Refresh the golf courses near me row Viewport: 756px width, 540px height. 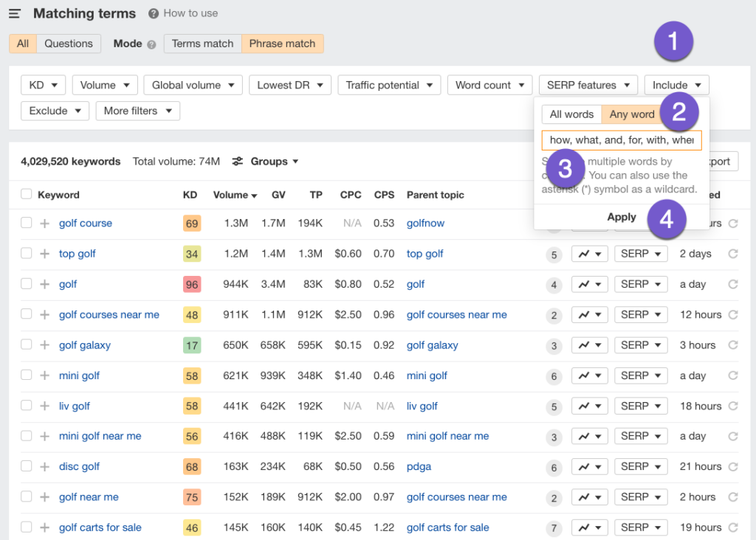733,314
